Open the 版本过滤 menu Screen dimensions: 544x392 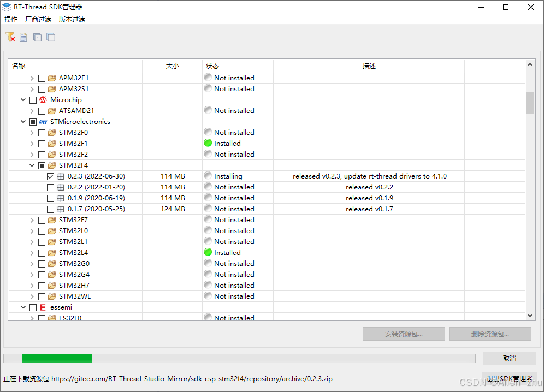click(x=72, y=20)
